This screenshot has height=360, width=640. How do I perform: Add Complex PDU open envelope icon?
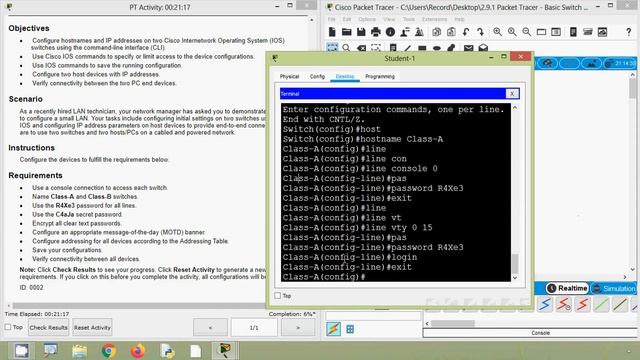click(x=483, y=48)
